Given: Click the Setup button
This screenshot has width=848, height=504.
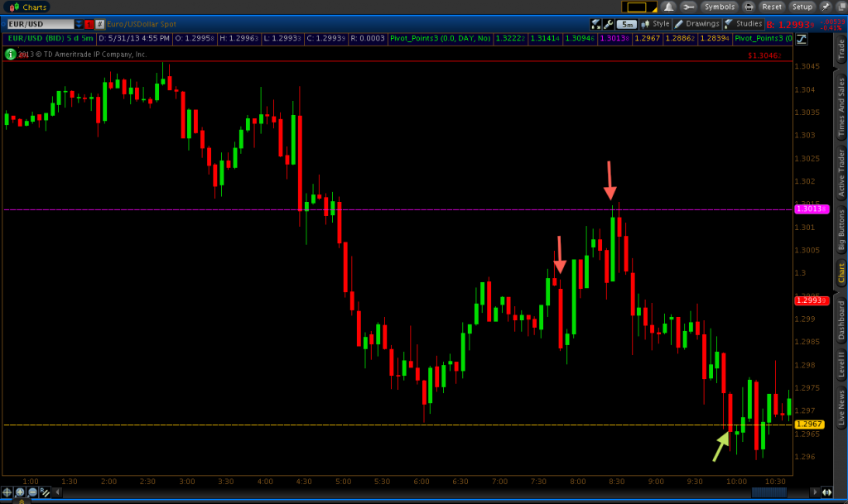Looking at the screenshot, I should tap(802, 7).
